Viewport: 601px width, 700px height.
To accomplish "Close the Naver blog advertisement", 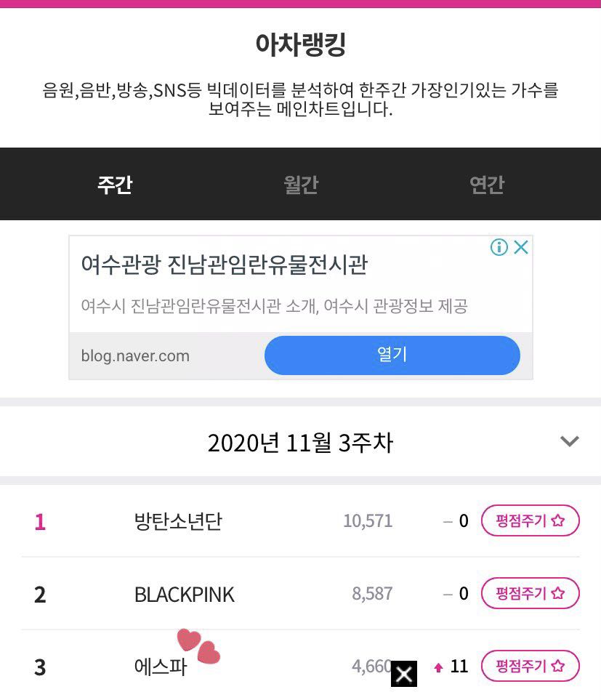I will pos(520,247).
